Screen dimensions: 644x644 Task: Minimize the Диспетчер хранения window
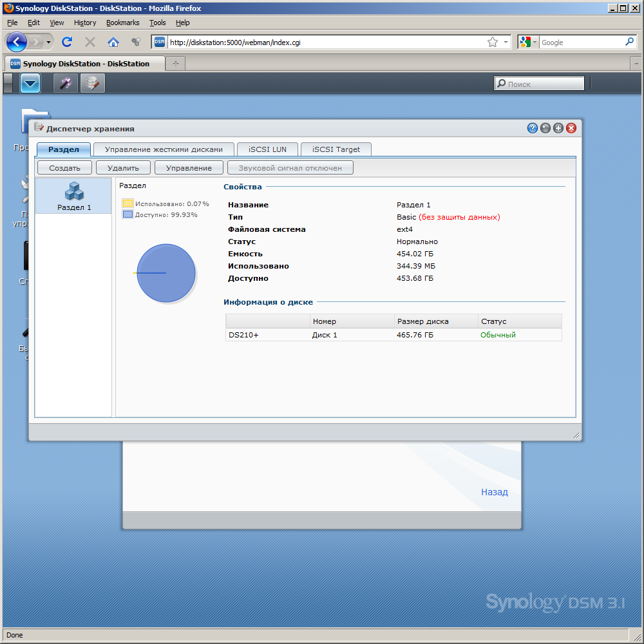tap(545, 128)
